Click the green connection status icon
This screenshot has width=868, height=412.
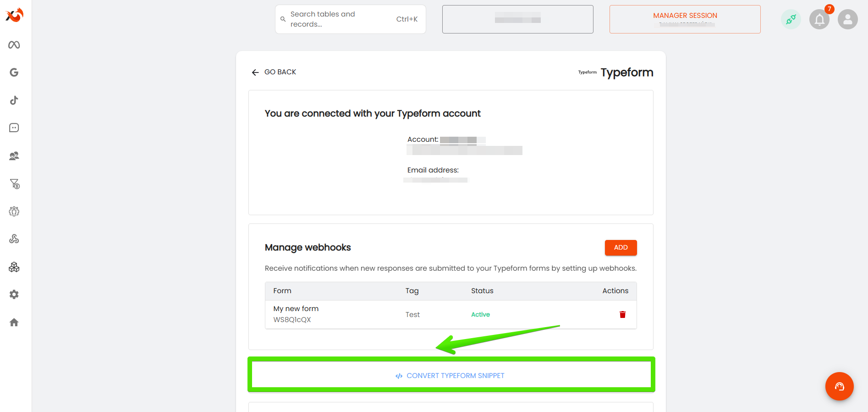(x=791, y=19)
